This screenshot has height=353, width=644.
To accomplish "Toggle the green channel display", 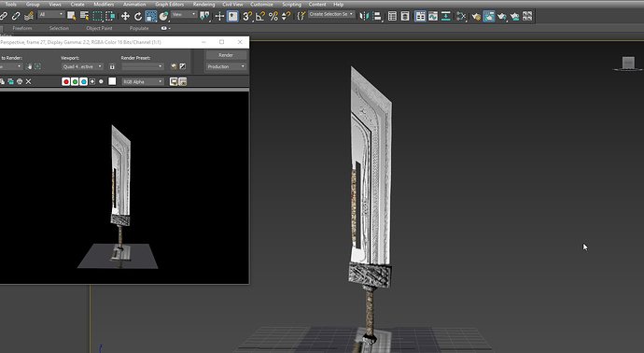I will (75, 81).
